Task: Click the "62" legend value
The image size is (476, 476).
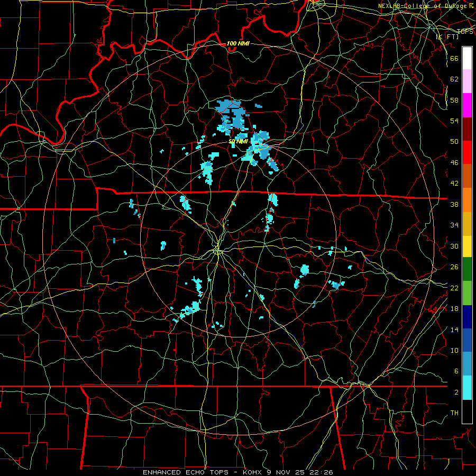Action: pyautogui.click(x=454, y=79)
